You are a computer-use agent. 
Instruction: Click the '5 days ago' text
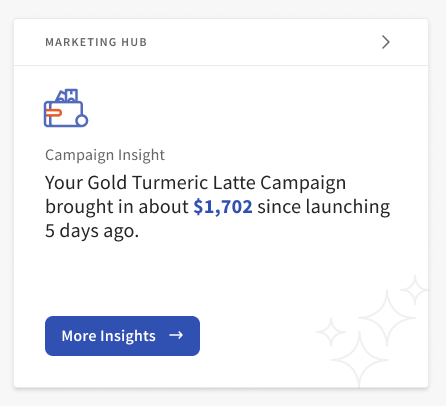pos(92,231)
